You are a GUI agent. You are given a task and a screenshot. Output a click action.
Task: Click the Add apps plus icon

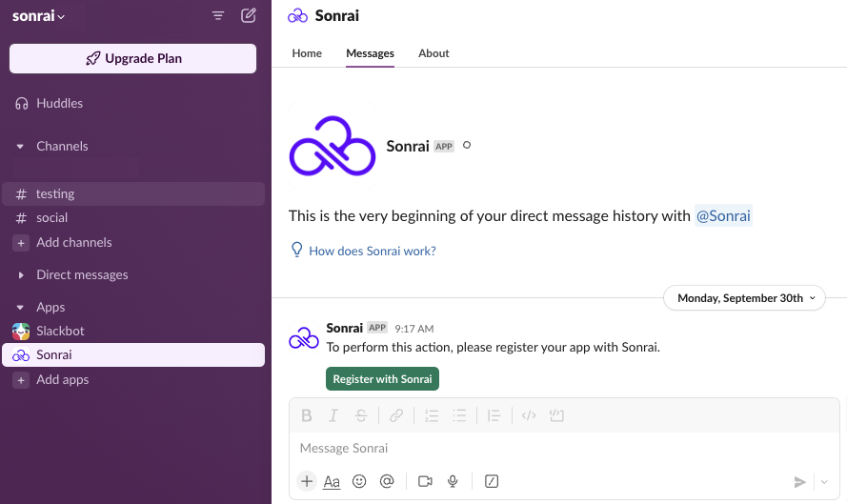(x=21, y=380)
